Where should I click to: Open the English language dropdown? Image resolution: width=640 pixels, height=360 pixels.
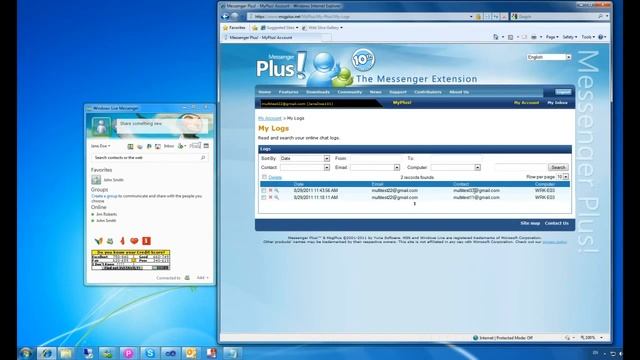(549, 57)
